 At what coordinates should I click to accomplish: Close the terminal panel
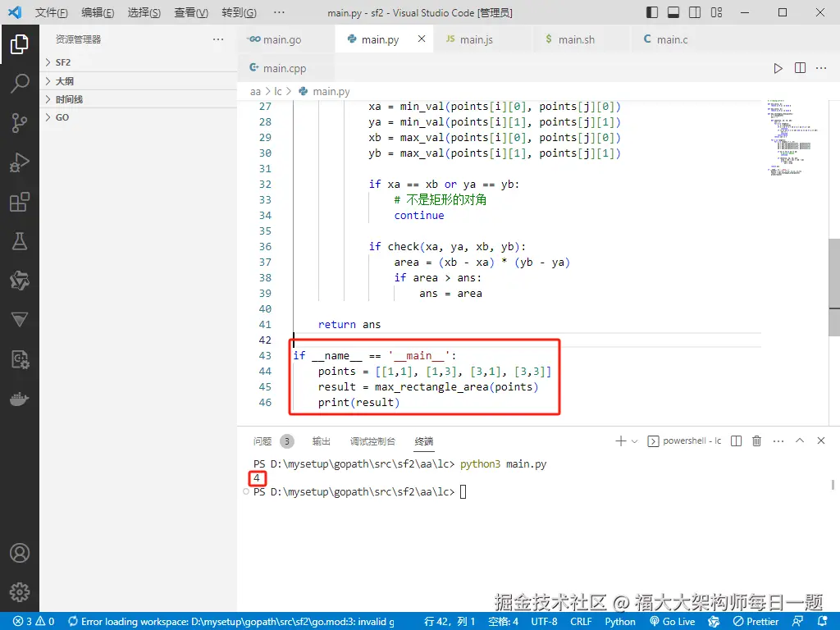(820, 441)
